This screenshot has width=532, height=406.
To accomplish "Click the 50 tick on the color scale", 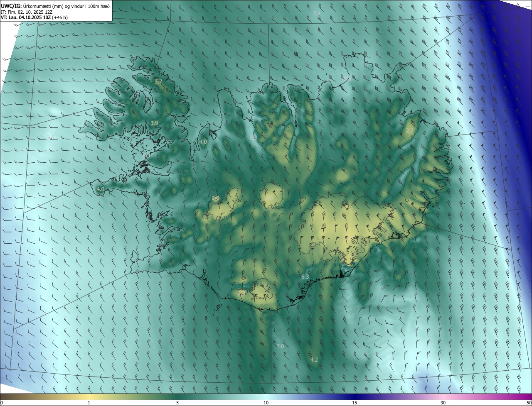I will click(x=529, y=403).
